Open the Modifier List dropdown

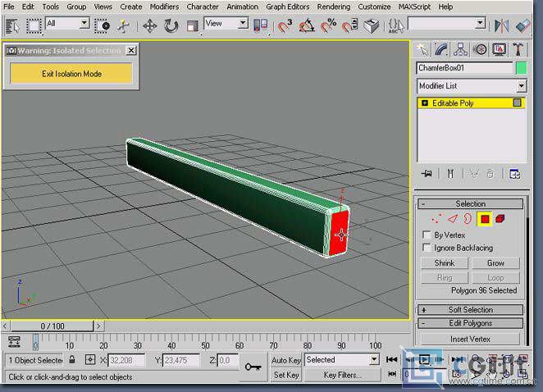click(x=521, y=85)
